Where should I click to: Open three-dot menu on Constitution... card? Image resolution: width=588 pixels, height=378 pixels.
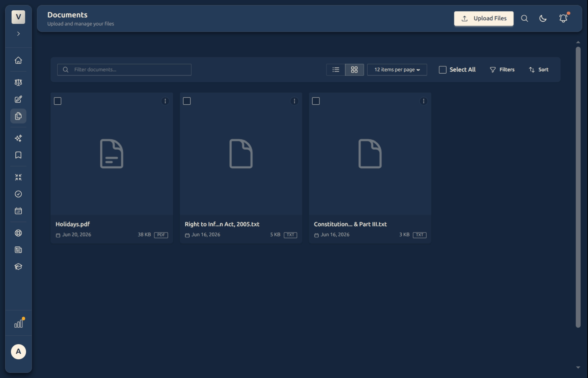click(x=423, y=101)
